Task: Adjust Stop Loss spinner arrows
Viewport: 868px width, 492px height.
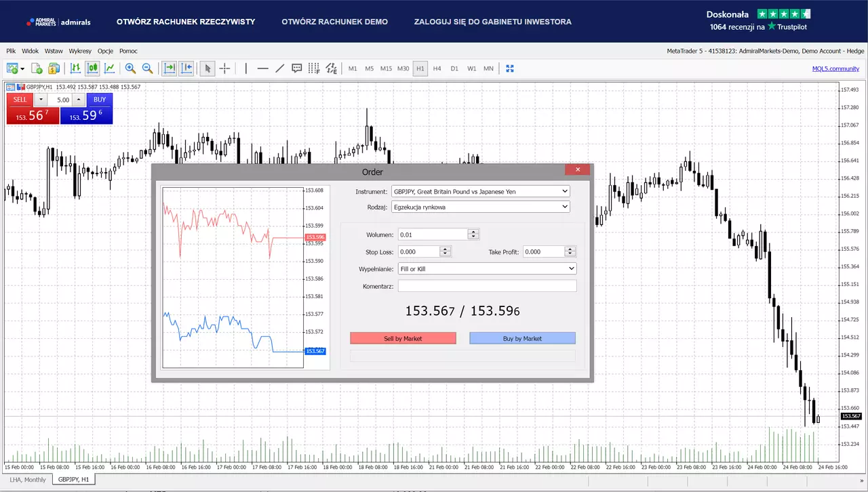Action: [x=445, y=251]
